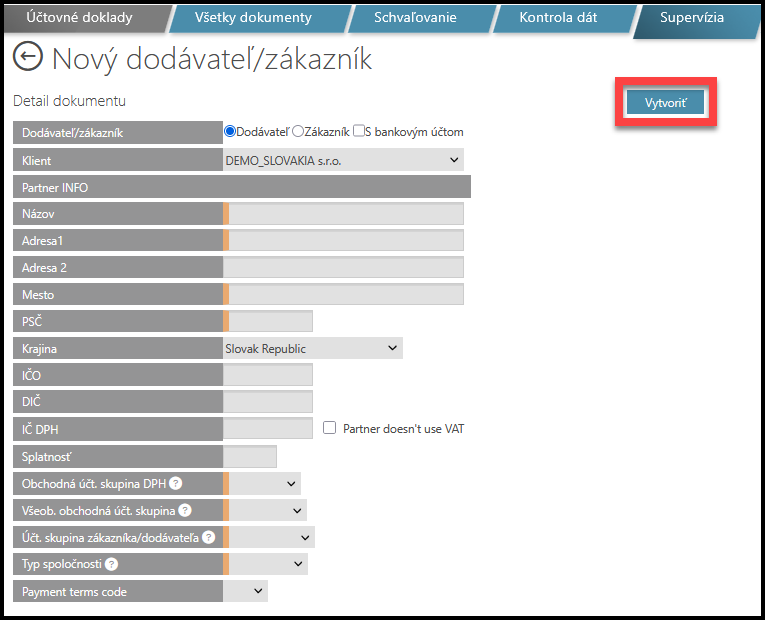This screenshot has height=620, width=765.
Task: Click the Názov input field
Action: pyautogui.click(x=345, y=213)
